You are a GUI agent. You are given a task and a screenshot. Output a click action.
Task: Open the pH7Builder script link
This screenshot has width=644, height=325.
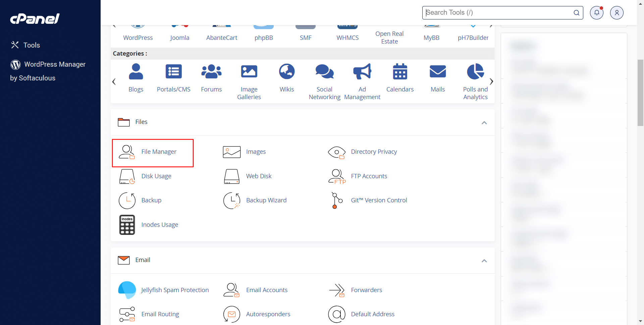pos(473,38)
